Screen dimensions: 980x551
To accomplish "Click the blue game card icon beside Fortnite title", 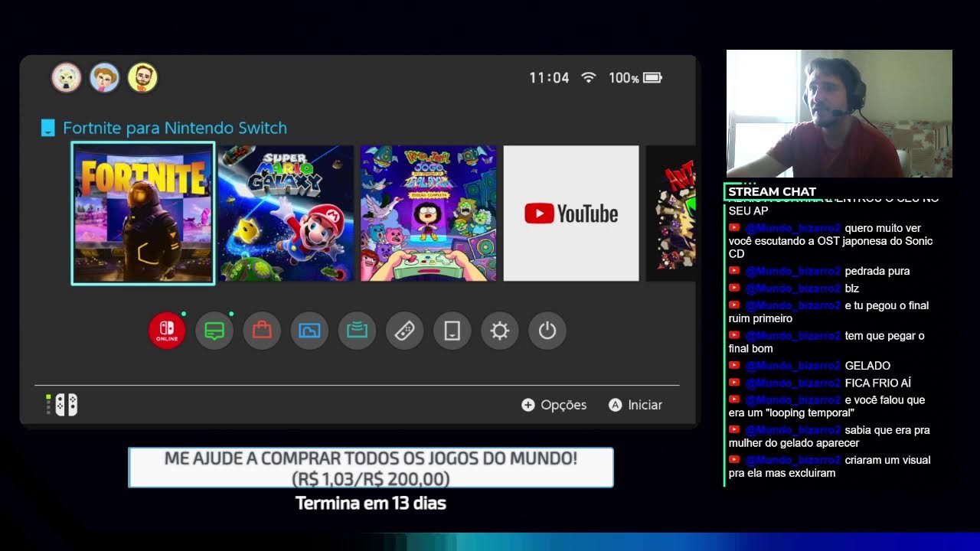I will coord(47,128).
